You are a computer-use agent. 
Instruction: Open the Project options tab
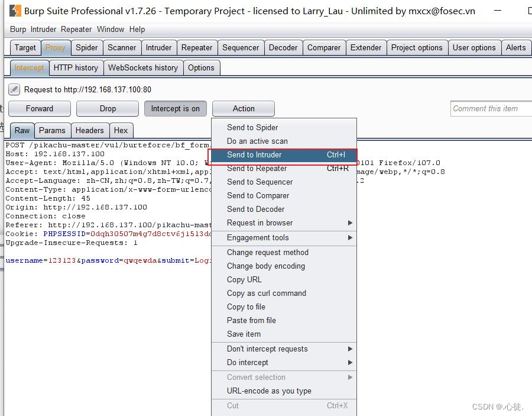click(417, 48)
